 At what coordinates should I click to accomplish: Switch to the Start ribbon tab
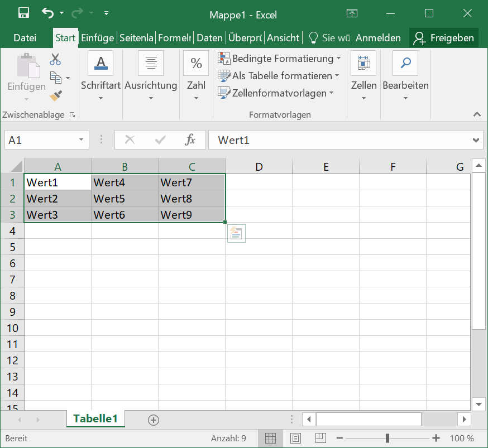(65, 38)
